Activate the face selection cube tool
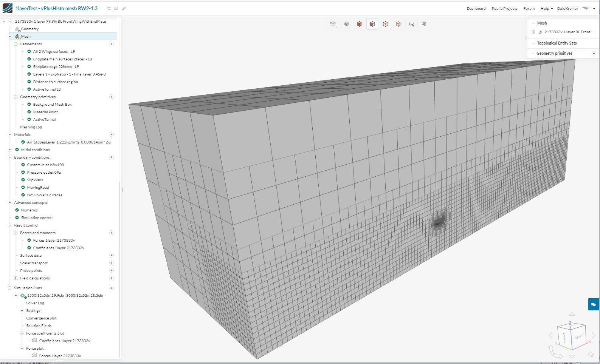 (372, 24)
